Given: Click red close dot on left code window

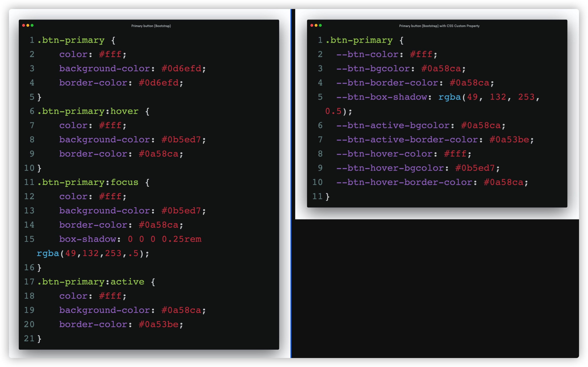Looking at the screenshot, I should pyautogui.click(x=23, y=25).
